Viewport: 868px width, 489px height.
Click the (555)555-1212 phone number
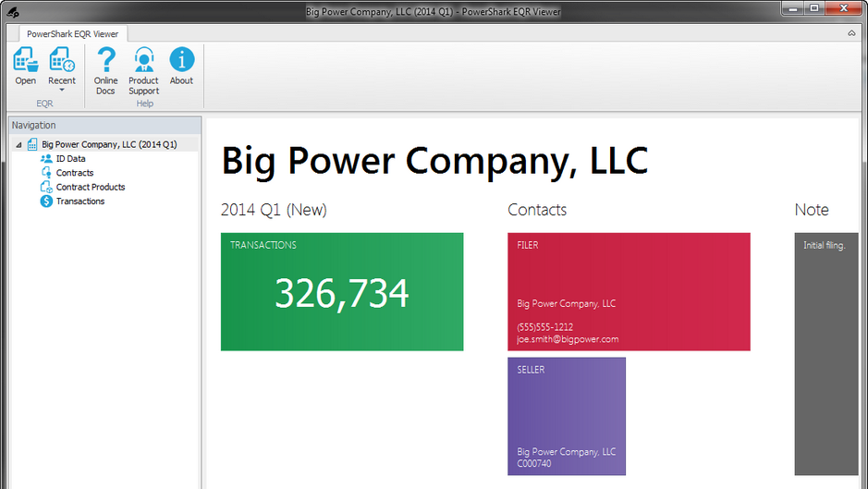click(x=544, y=326)
